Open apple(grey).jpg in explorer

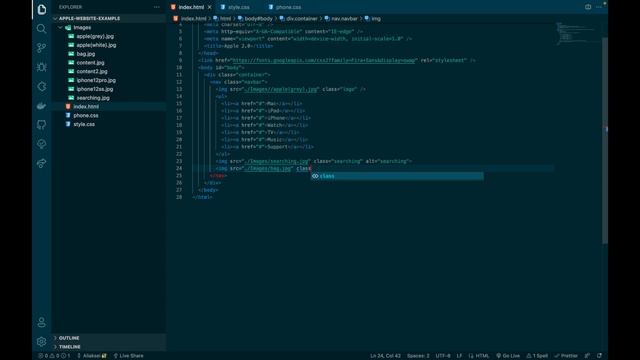pos(95,36)
